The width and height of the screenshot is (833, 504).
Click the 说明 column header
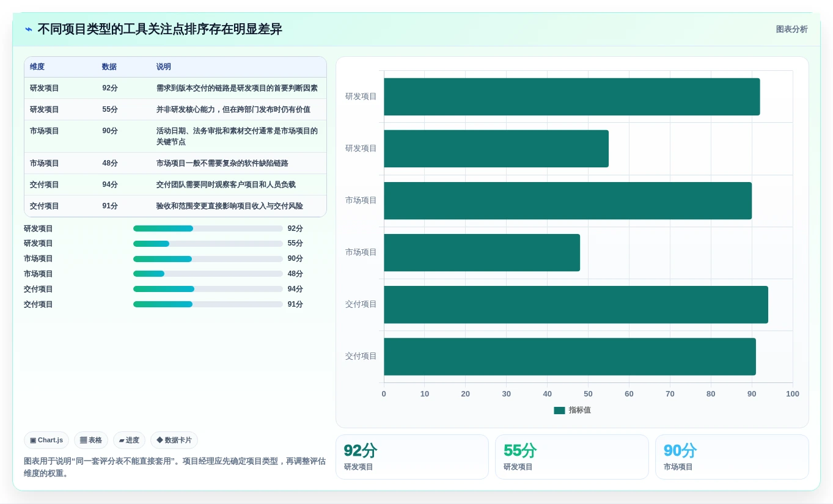pos(164,67)
